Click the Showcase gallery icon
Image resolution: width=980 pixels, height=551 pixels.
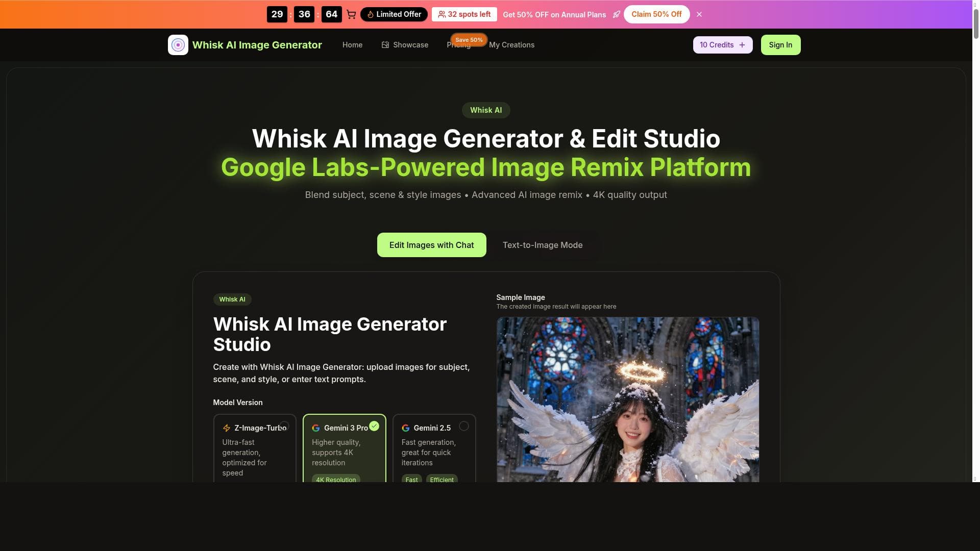click(385, 45)
